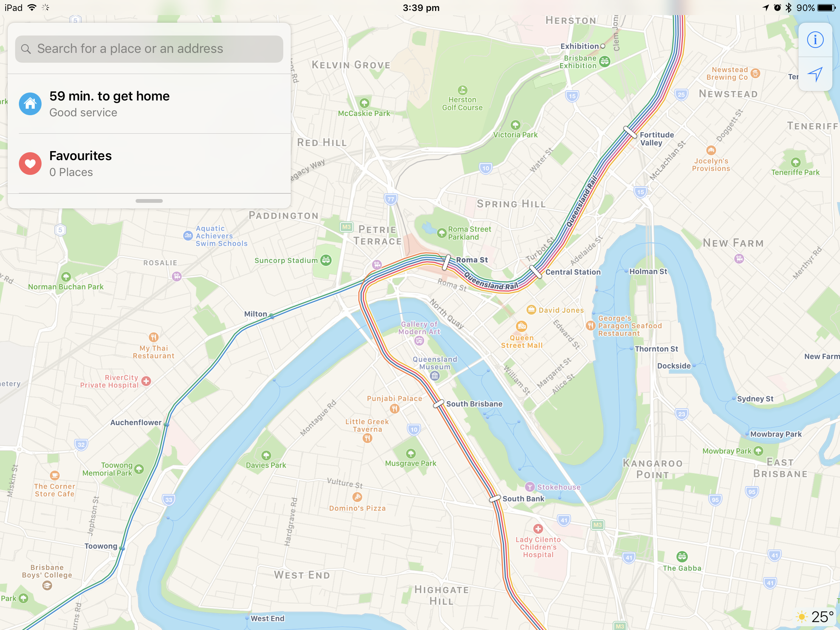The image size is (840, 630).
Task: Tap The Gabba stadium icon
Action: tap(682, 557)
